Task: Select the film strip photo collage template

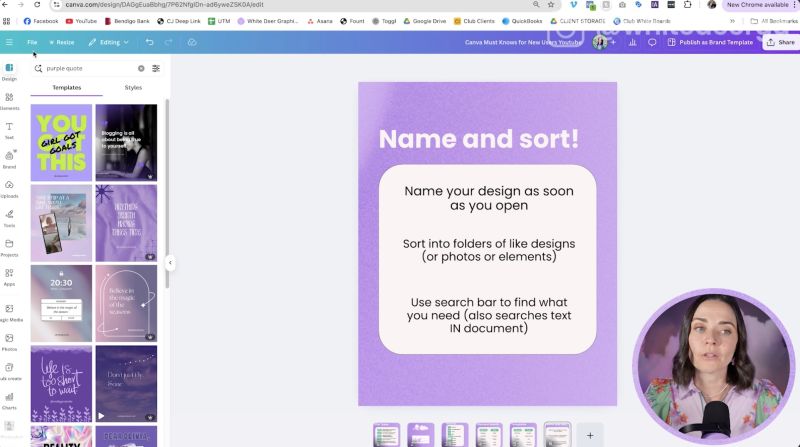Action: pos(61,223)
